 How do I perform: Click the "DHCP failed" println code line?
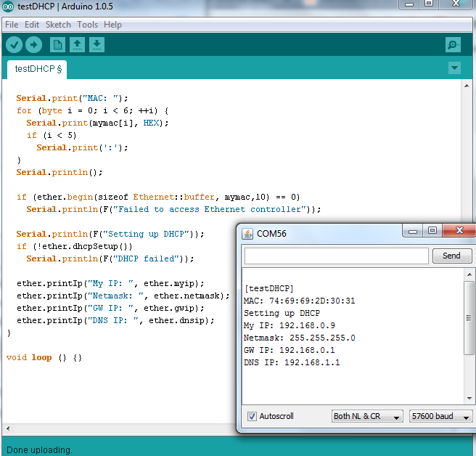(110, 258)
